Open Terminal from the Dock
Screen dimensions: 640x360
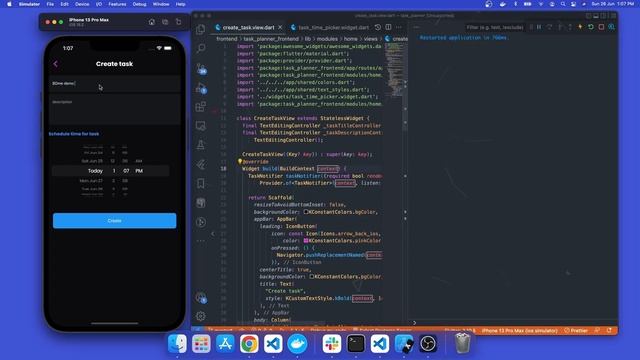pos(356,344)
